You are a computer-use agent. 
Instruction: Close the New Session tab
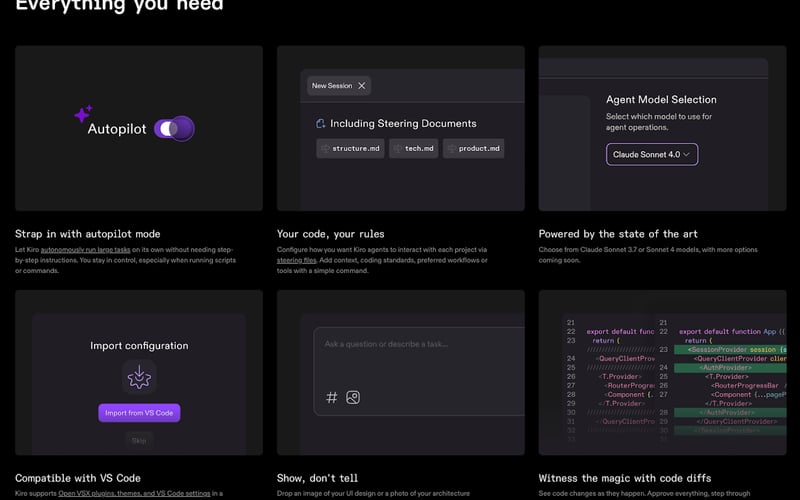click(362, 86)
